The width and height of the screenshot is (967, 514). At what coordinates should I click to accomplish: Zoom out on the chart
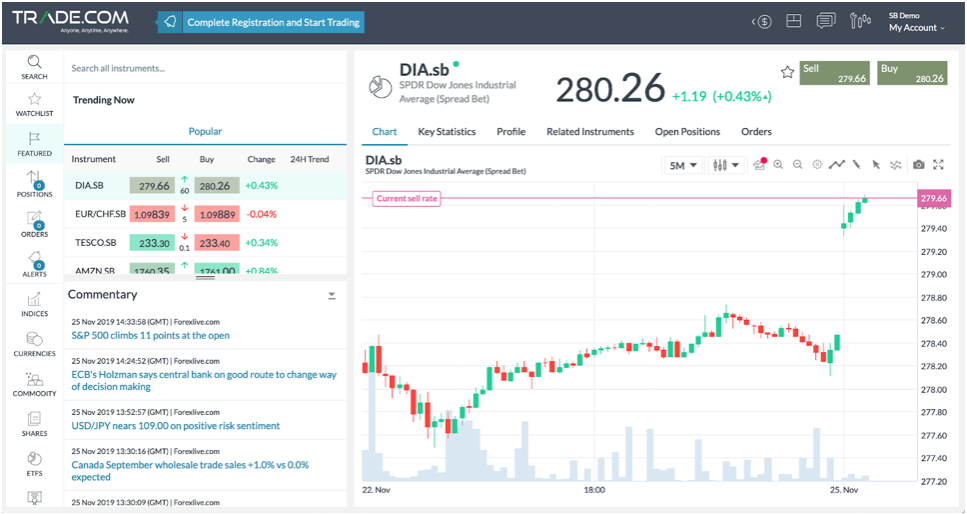[797, 165]
